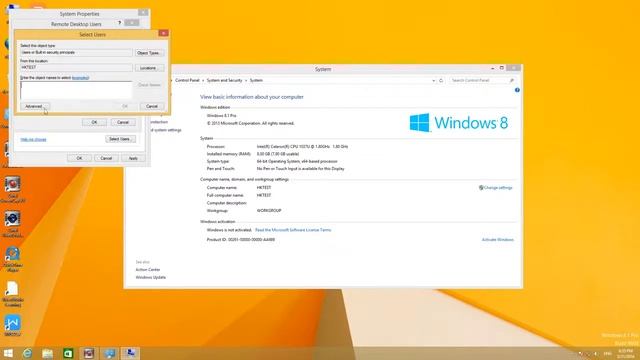
Task: Click the help question mark in Remote Desktop Users
Action: [120, 23]
